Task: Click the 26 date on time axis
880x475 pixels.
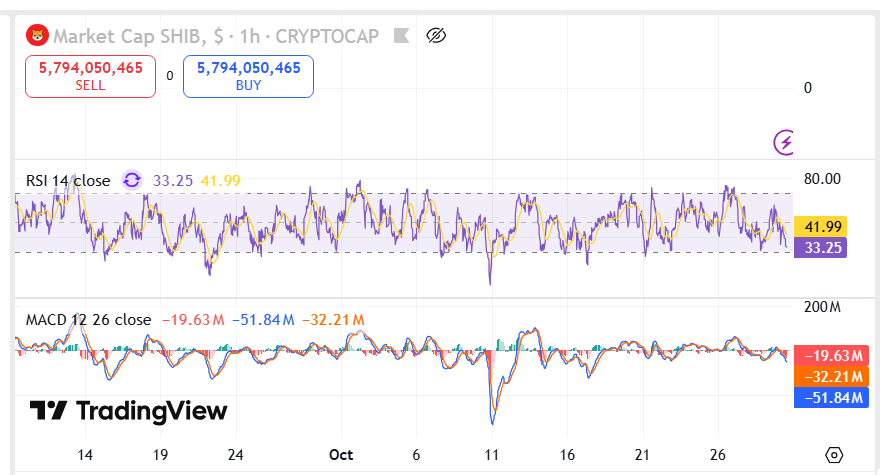Action: (x=718, y=455)
